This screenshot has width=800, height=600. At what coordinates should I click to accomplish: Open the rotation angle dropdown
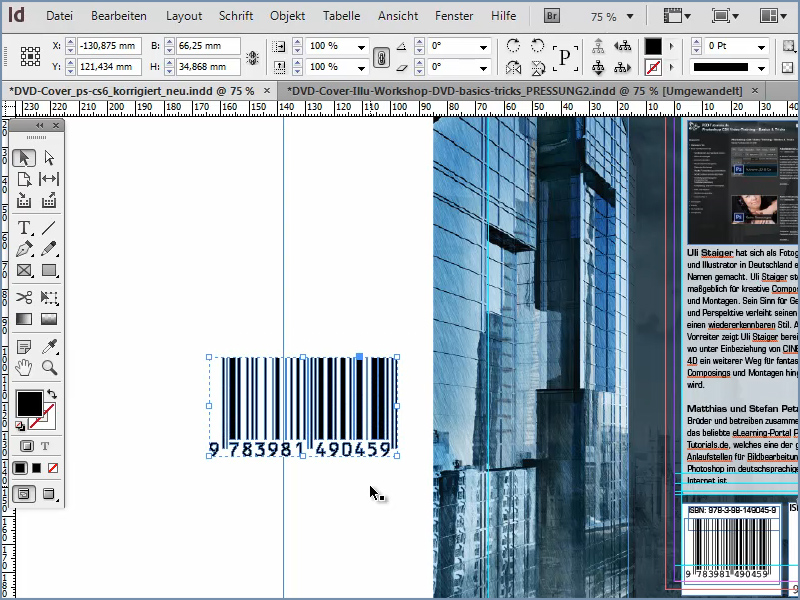tap(484, 47)
